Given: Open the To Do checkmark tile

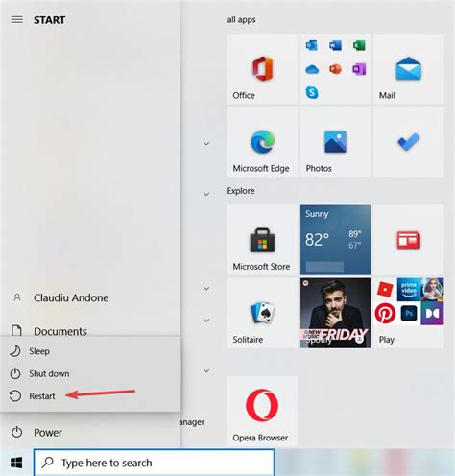Looking at the screenshot, I should pyautogui.click(x=409, y=142).
